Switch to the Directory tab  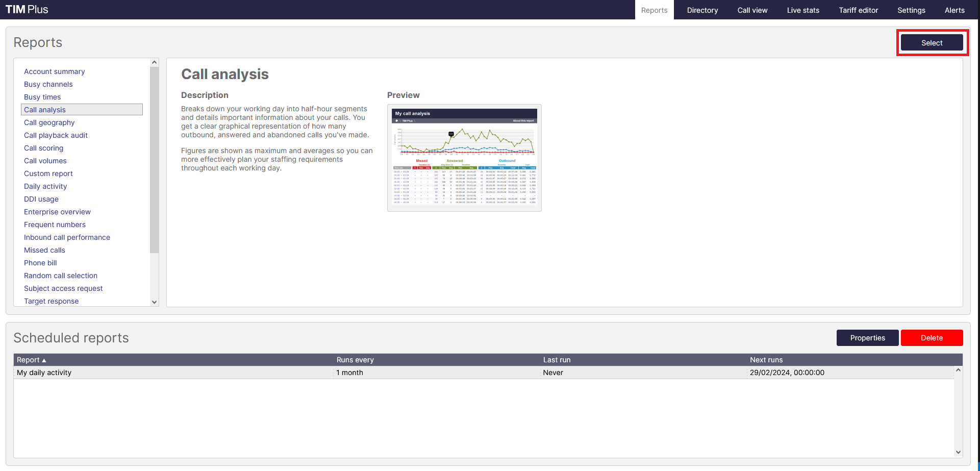[x=702, y=10]
